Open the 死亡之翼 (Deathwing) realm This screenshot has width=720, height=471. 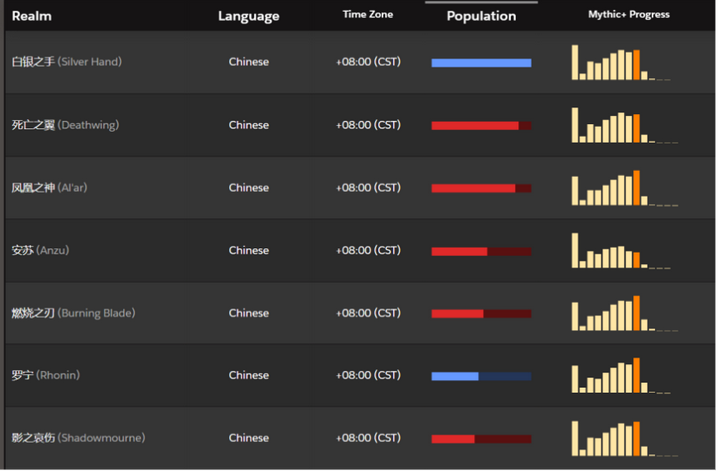65,125
